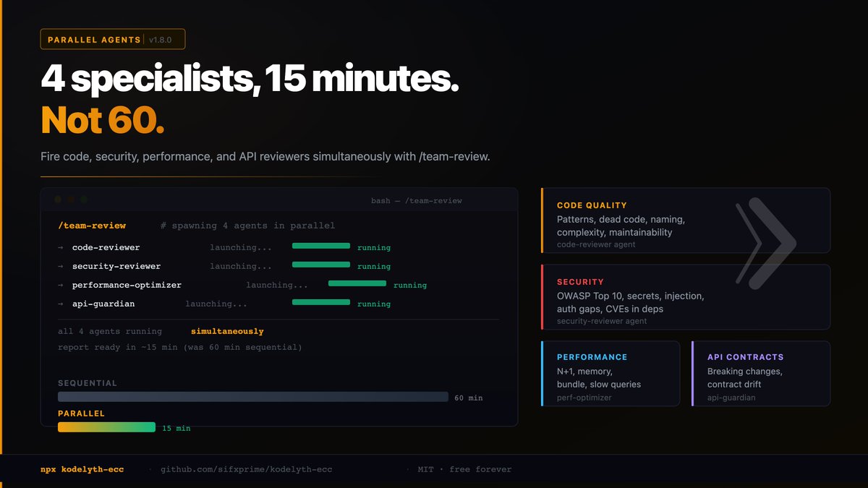The height and width of the screenshot is (488, 868).
Task: Click the subtitle mentioning /team-review
Action: pos(265,156)
